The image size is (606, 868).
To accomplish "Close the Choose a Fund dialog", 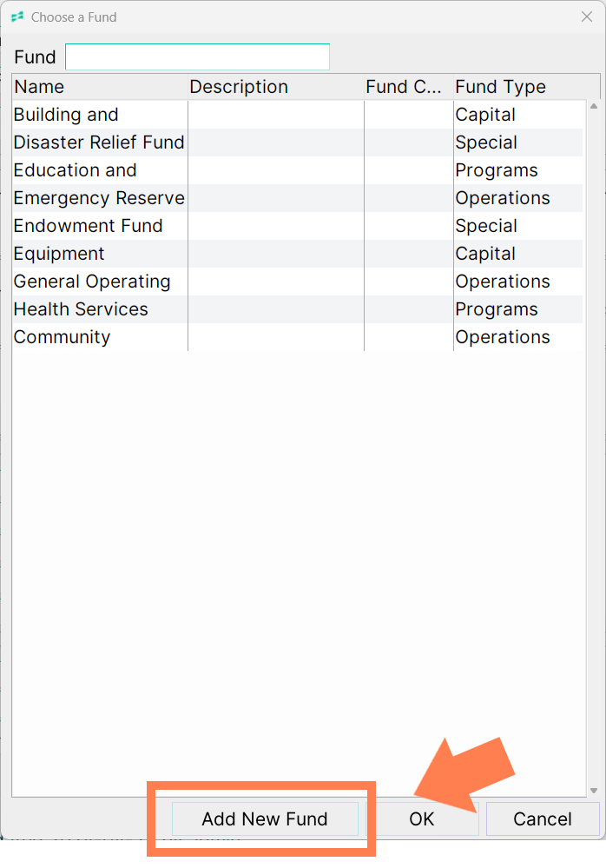I will coord(587,17).
